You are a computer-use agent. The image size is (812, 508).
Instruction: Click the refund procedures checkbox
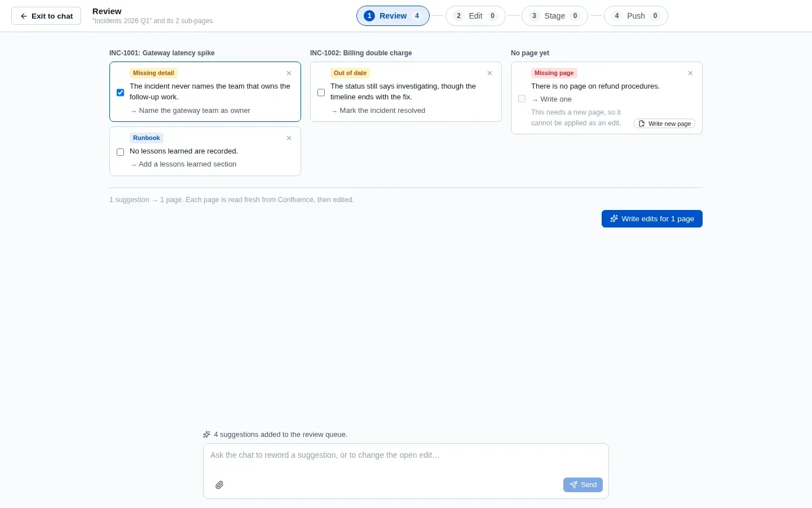point(522,99)
